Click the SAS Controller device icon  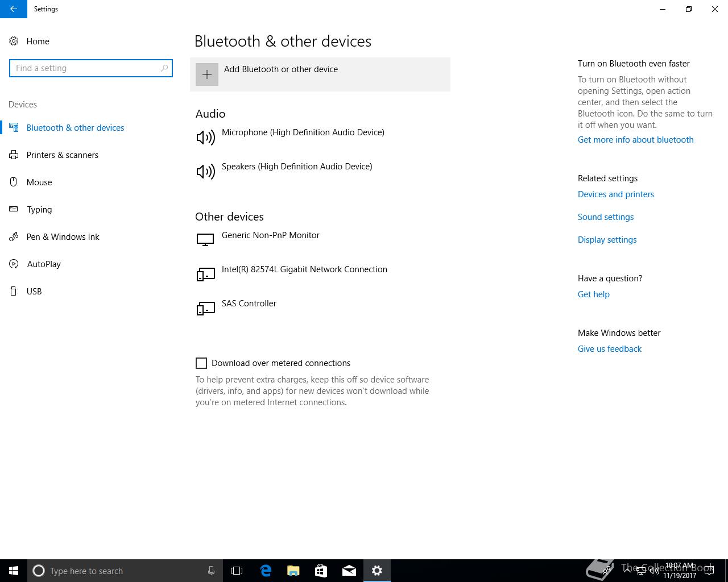[x=205, y=308]
